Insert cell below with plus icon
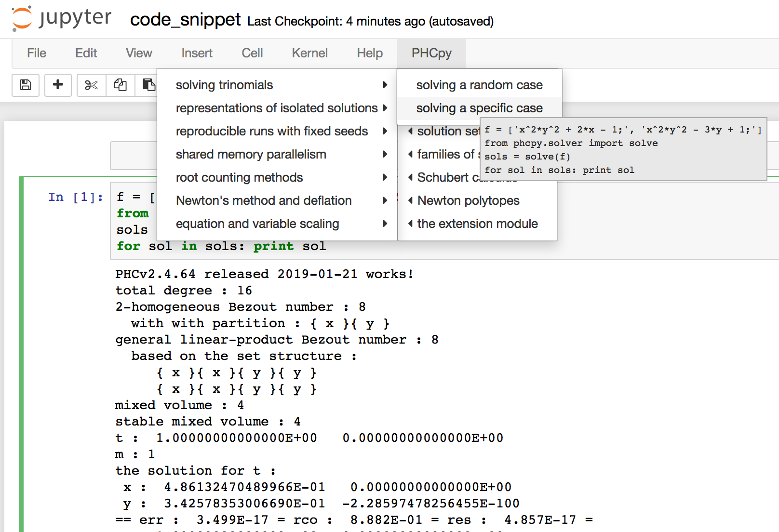The image size is (779, 532). (x=58, y=85)
